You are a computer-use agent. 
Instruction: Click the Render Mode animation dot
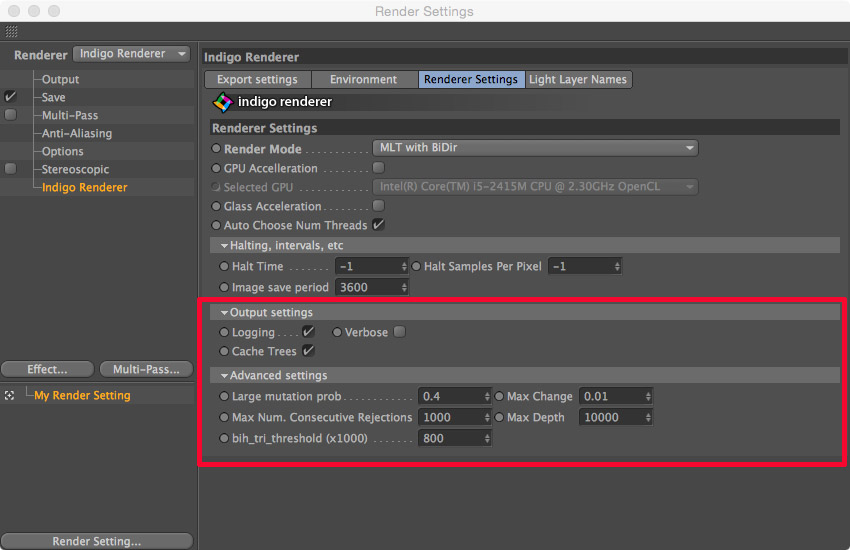click(x=216, y=148)
